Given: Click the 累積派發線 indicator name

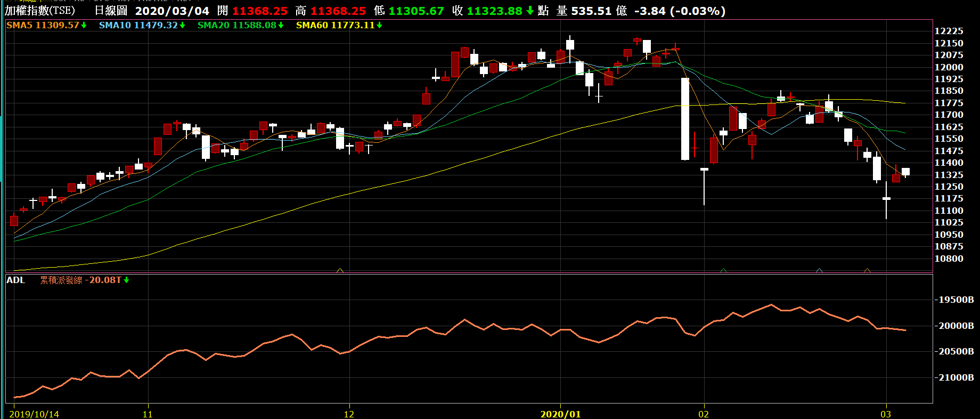Looking at the screenshot, I should [61, 280].
